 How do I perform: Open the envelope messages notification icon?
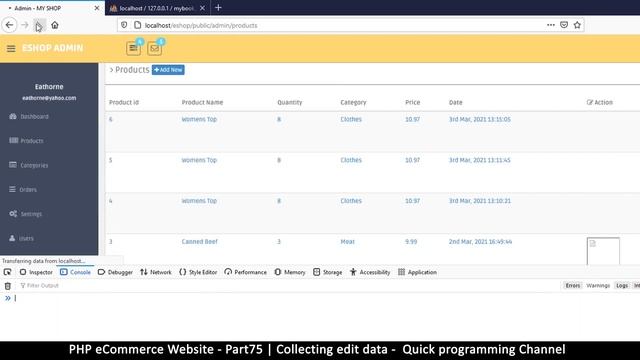point(154,48)
